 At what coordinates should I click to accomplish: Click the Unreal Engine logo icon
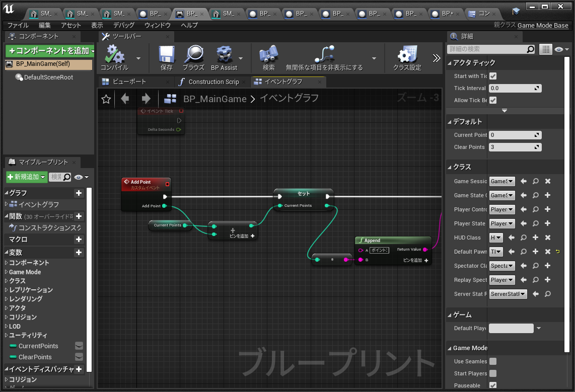[x=9, y=9]
